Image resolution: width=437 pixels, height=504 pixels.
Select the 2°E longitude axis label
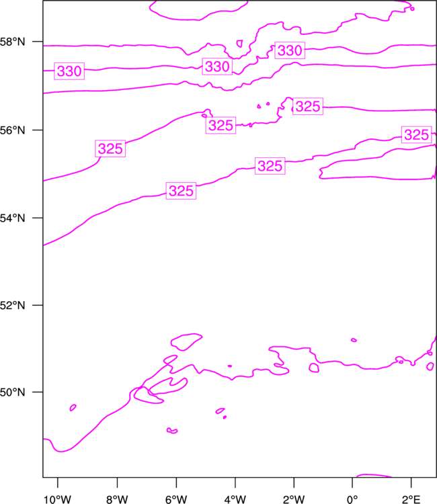coord(411,499)
